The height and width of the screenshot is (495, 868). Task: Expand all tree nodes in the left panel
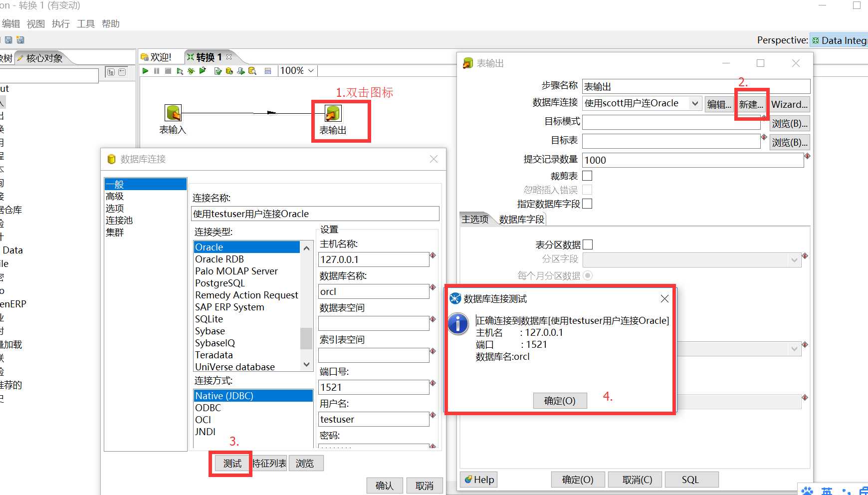[x=111, y=72]
